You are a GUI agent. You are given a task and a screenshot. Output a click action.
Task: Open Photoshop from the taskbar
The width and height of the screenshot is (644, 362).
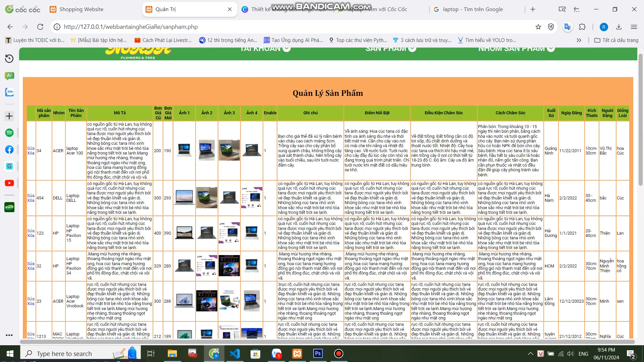click(318, 354)
